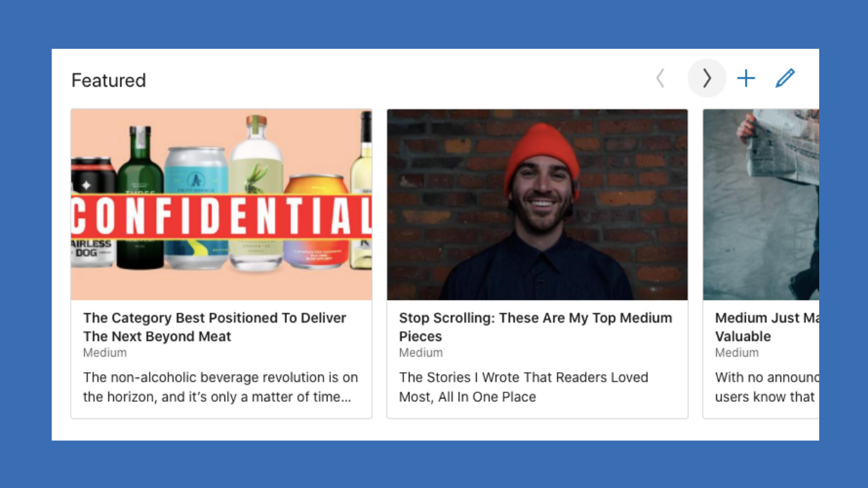Click the 'With no announ...' description text
Viewport: 868px width, 488px height.
tap(767, 387)
